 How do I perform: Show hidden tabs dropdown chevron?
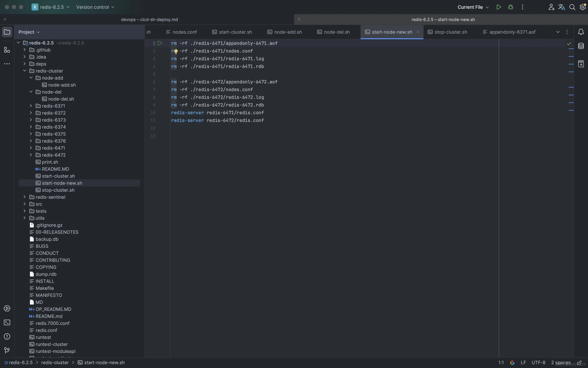tap(558, 32)
